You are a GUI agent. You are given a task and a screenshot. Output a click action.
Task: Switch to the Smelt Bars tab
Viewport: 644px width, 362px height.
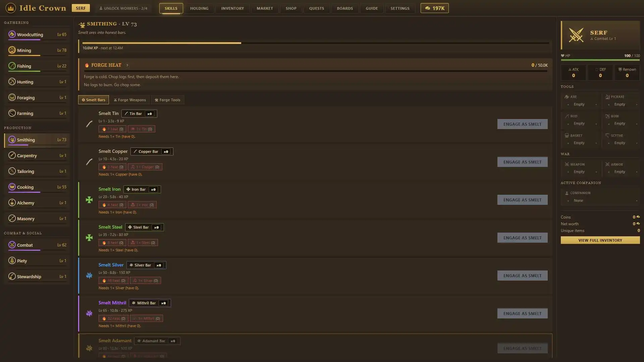94,100
